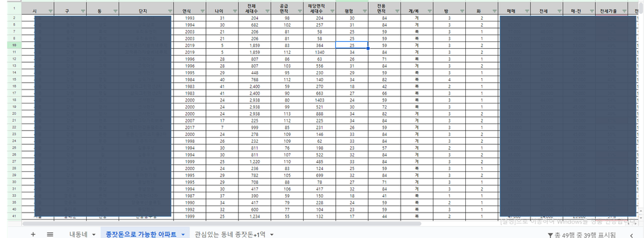
Task: Click the 888 households cell
Action: (x=319, y=114)
